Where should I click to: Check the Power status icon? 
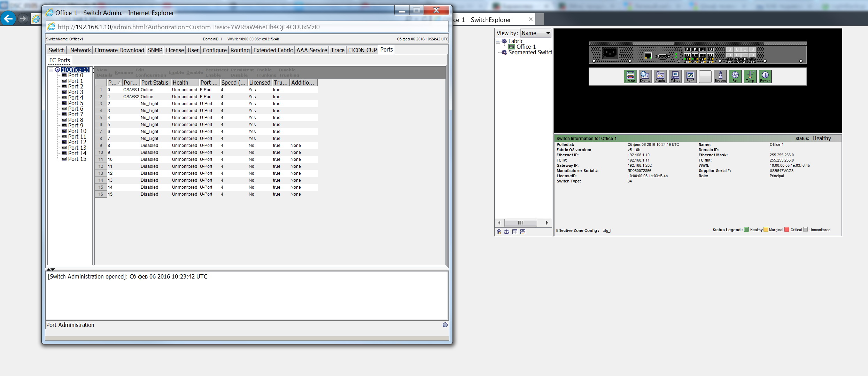765,77
